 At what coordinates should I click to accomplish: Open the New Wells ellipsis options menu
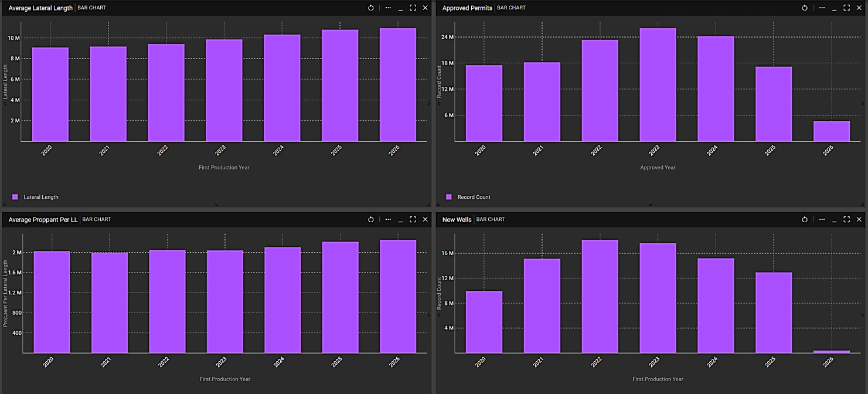click(x=822, y=219)
